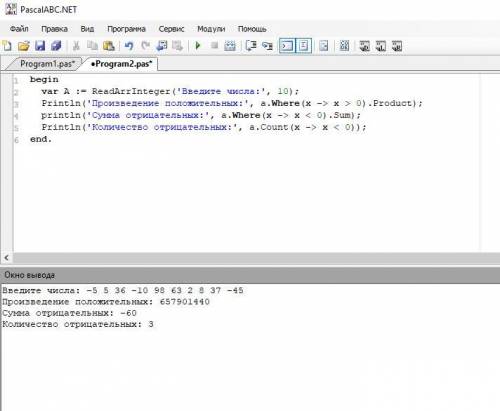Open the Сервис menu

pos(171,29)
